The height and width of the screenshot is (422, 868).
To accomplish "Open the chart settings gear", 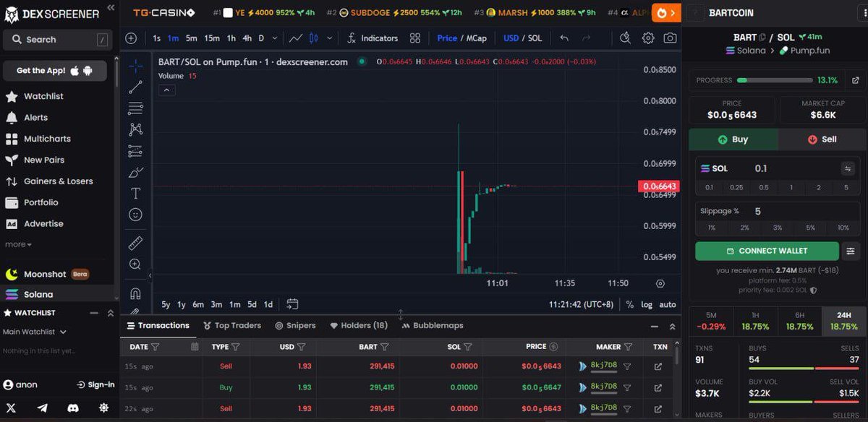I will (648, 38).
